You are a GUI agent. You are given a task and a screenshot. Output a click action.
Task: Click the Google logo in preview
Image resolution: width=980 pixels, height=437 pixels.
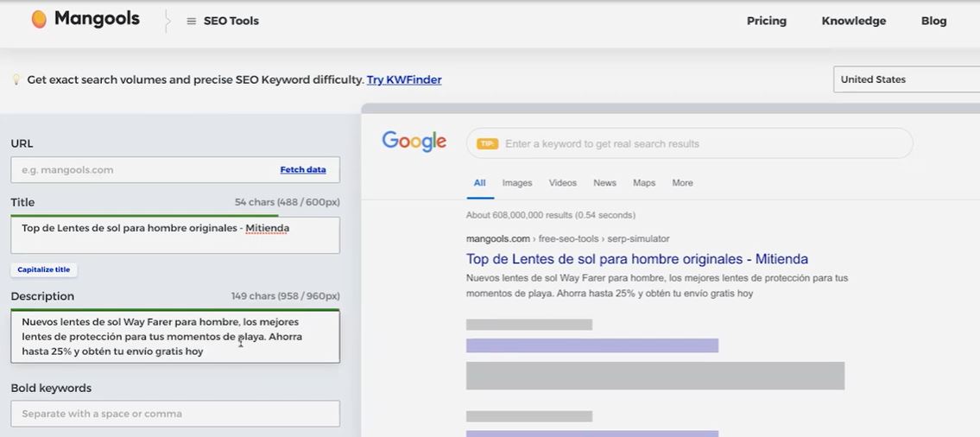tap(414, 142)
